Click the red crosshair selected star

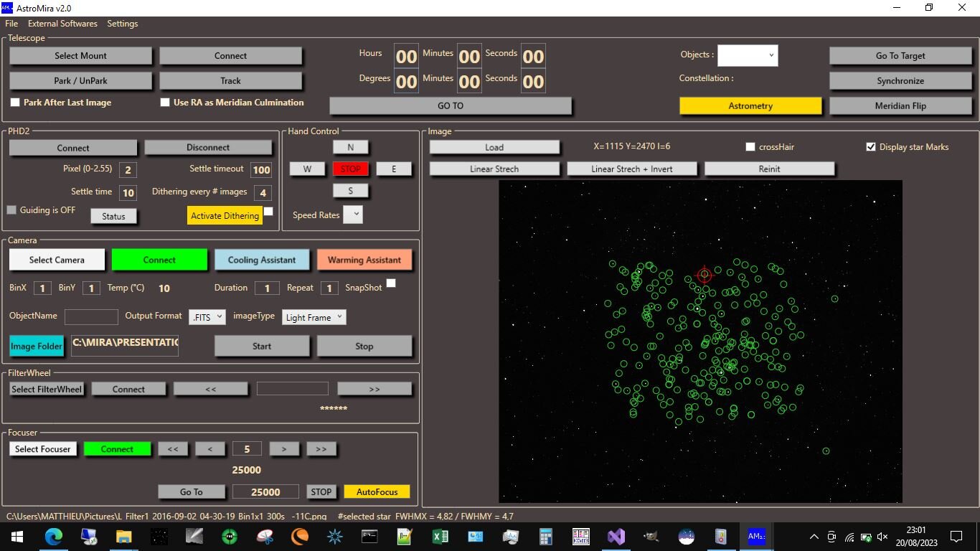tap(705, 274)
